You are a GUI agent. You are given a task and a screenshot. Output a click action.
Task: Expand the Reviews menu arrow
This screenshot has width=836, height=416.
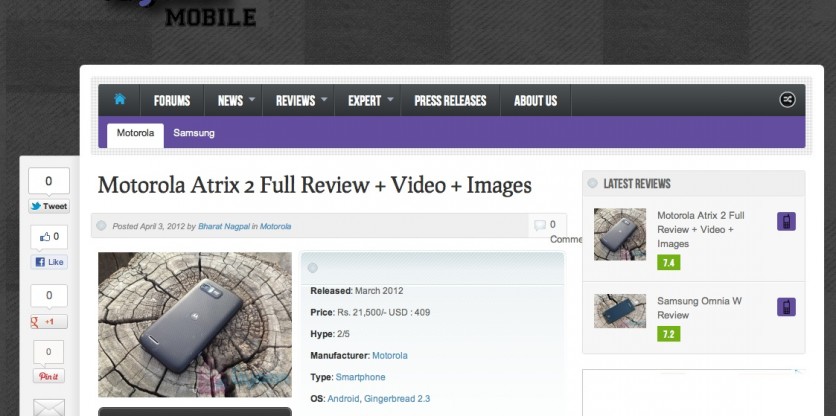(x=324, y=99)
